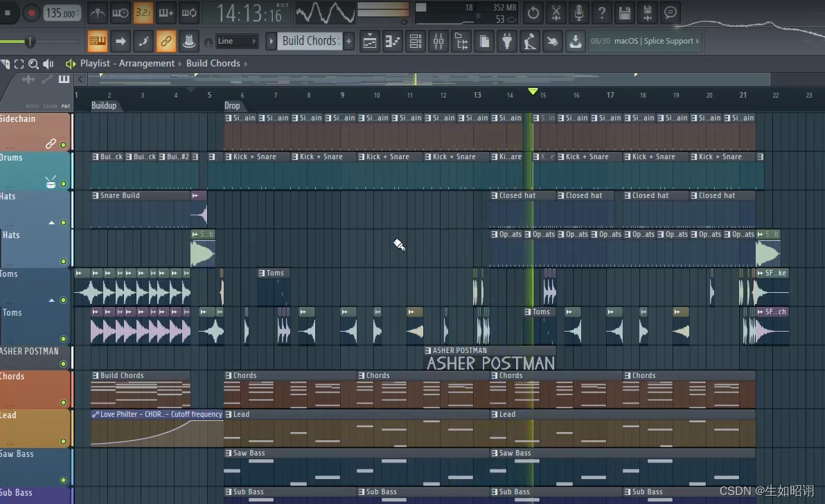Screen dimensions: 825x504
Task: Click the download content library icon
Action: (576, 41)
